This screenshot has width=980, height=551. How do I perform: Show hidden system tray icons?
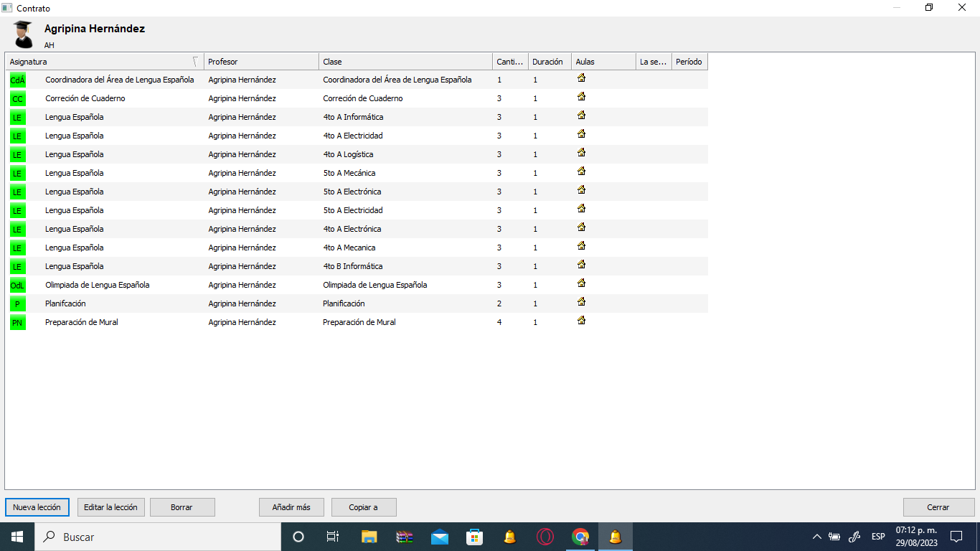[x=817, y=537]
